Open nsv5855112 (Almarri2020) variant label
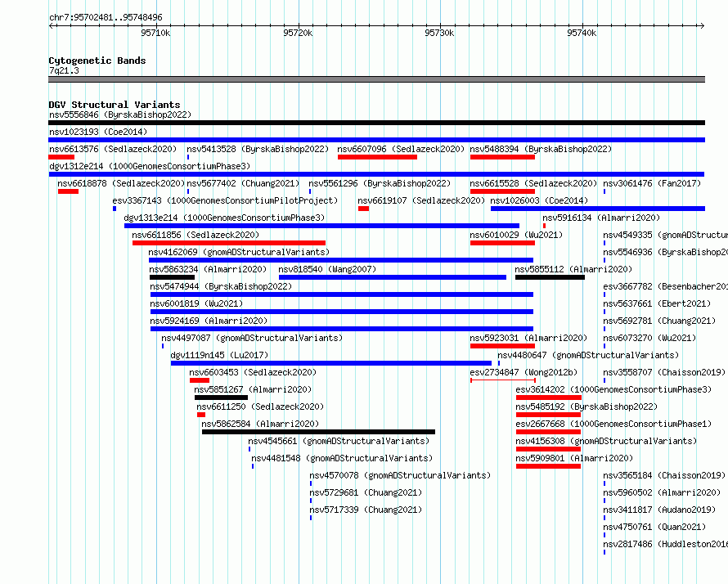This screenshot has width=728, height=584. pyautogui.click(x=573, y=269)
